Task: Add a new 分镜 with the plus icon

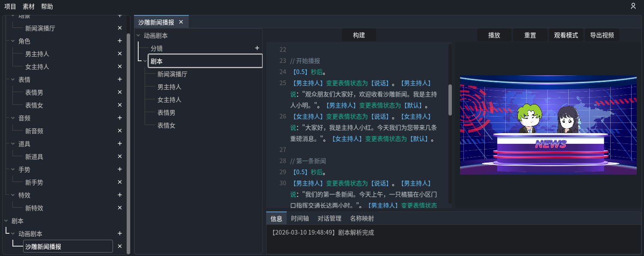Action: 257,48
